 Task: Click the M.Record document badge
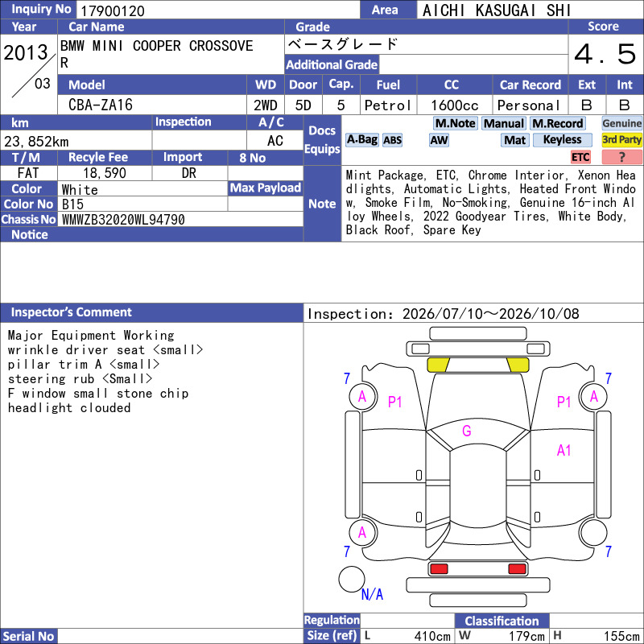tap(557, 123)
